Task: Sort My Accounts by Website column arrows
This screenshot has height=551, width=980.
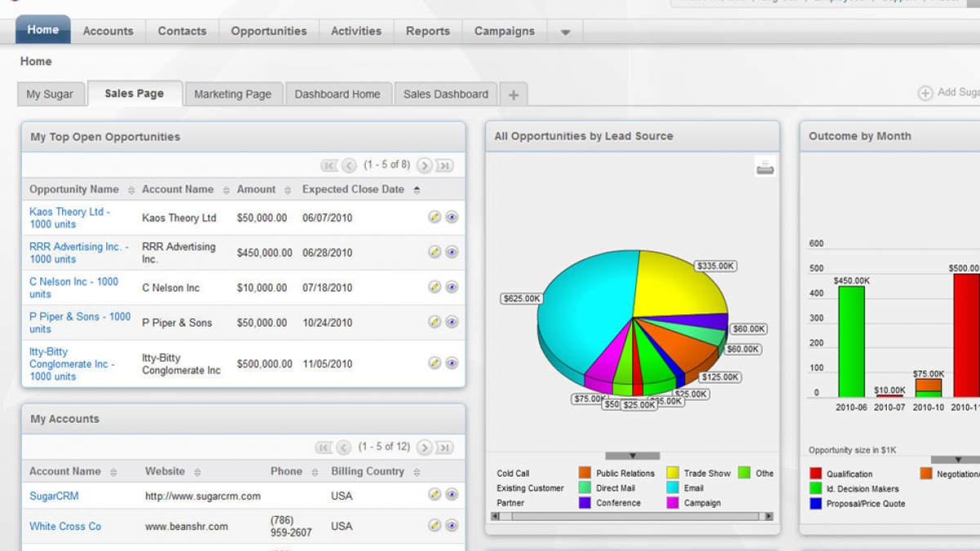Action: (x=198, y=473)
